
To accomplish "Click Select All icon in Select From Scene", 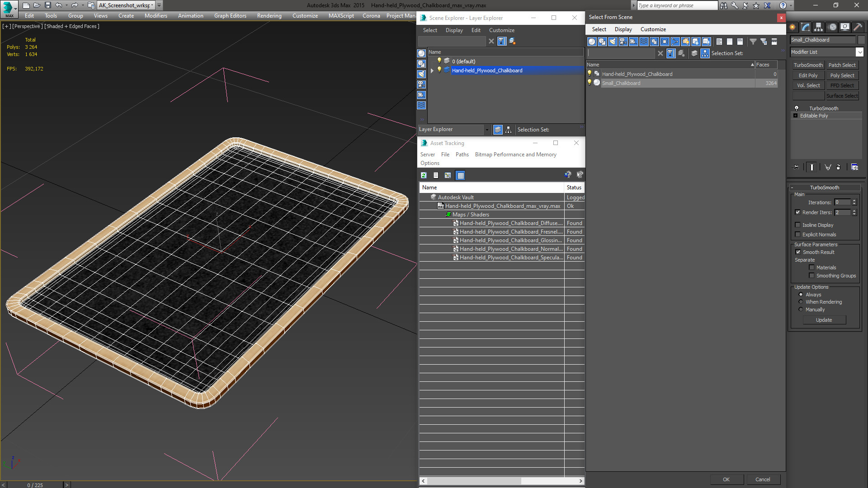I will (x=719, y=42).
